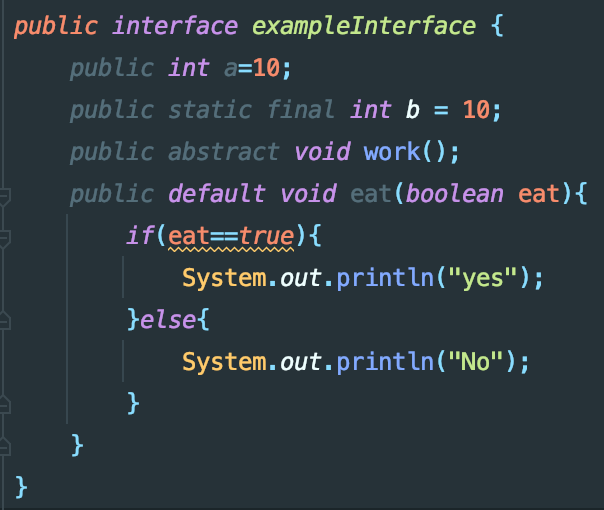Place the cursor on int in the a=10 line
This screenshot has height=510, width=604.
click(x=189, y=68)
